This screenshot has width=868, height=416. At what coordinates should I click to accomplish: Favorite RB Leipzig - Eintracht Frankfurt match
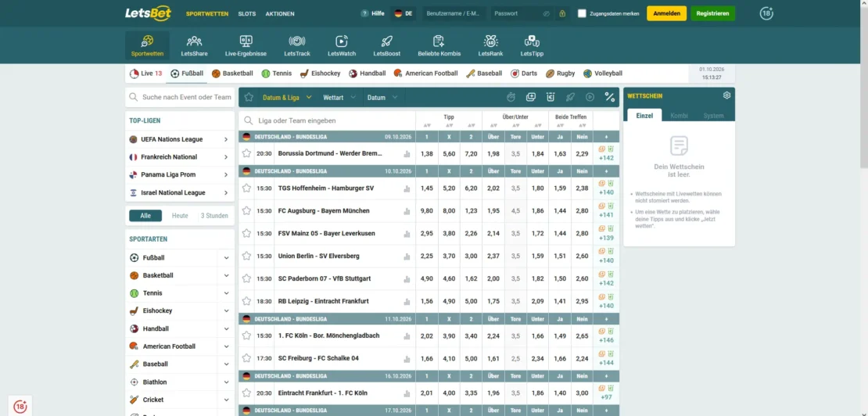coord(246,301)
